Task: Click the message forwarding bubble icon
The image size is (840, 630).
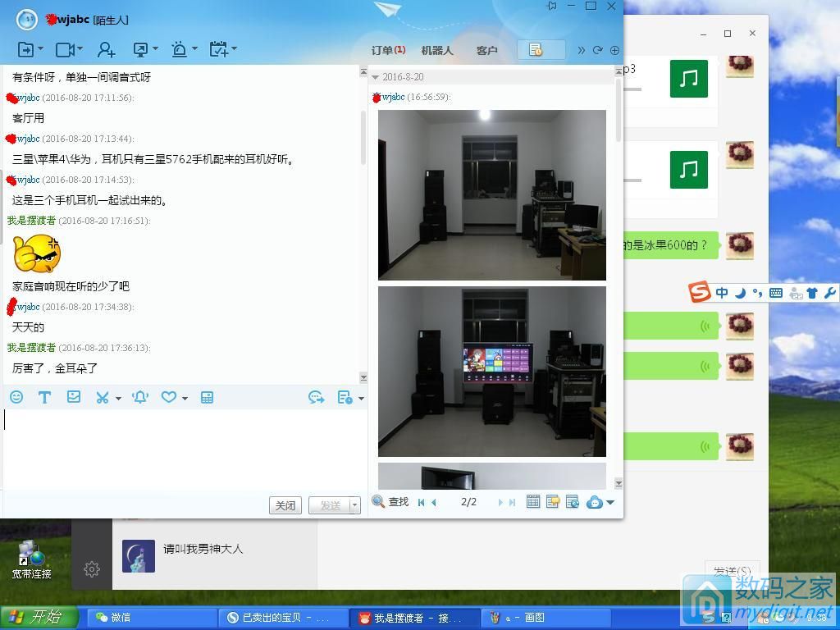Action: tap(317, 397)
